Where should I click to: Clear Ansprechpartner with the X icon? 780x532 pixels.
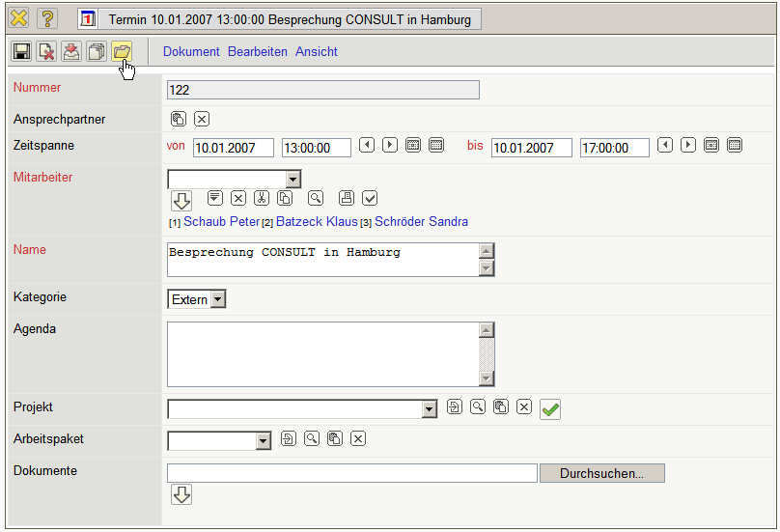(201, 120)
